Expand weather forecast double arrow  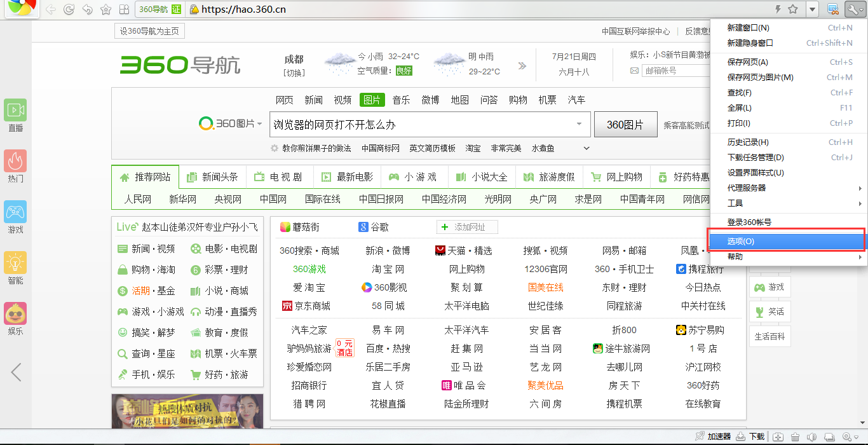[522, 65]
